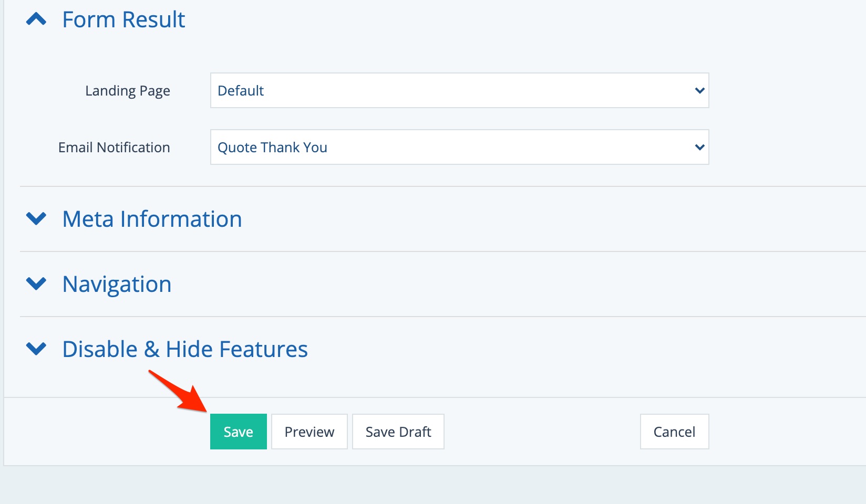Image resolution: width=866 pixels, height=504 pixels.
Task: Click the 'Quote Thank You' selected value
Action: click(x=272, y=148)
